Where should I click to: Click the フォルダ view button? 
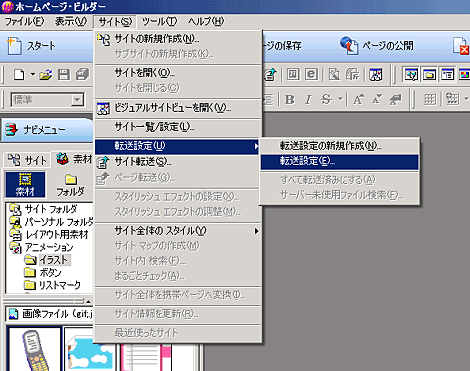click(70, 185)
